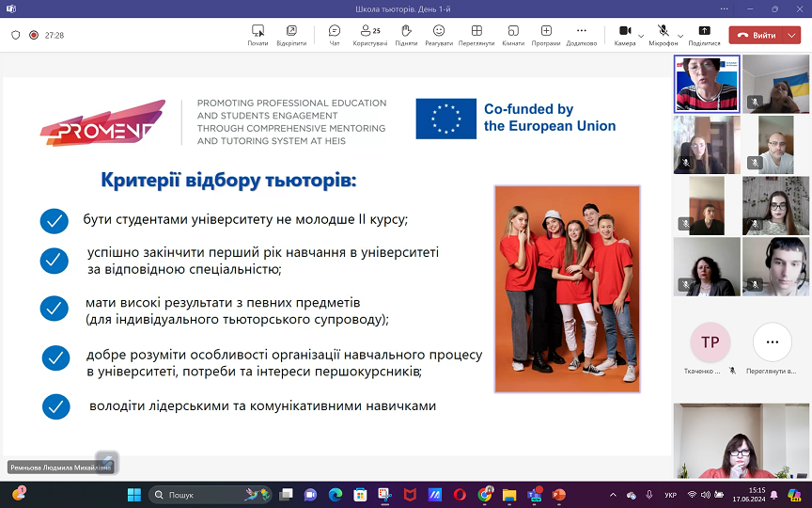The height and width of the screenshot is (508, 812).
Task: Open leave options arrow beside Вийти
Action: 792,35
